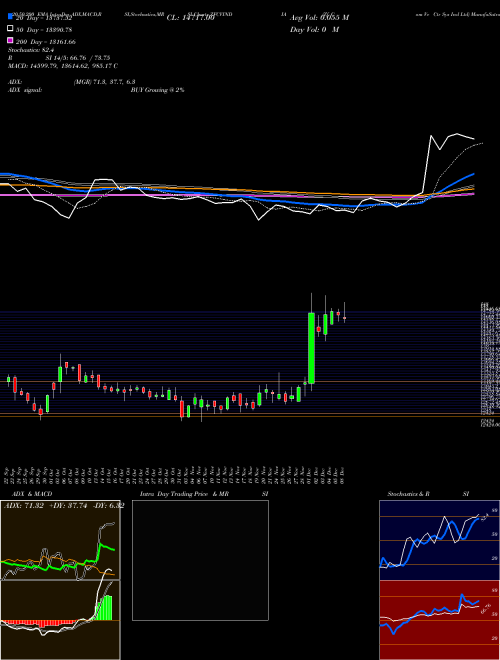The height and width of the screenshot is (660, 500).
Task: Click the 'Stochastics & R' panel title
Action: point(408,494)
